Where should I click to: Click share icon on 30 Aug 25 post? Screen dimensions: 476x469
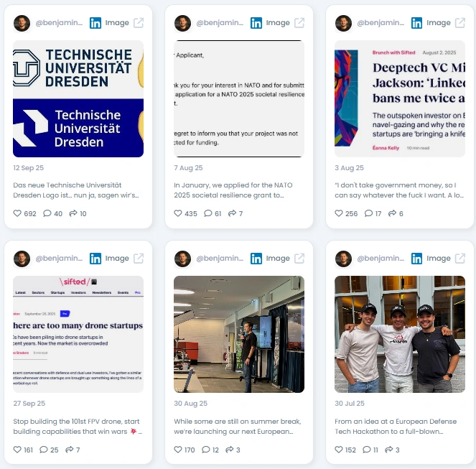[230, 450]
